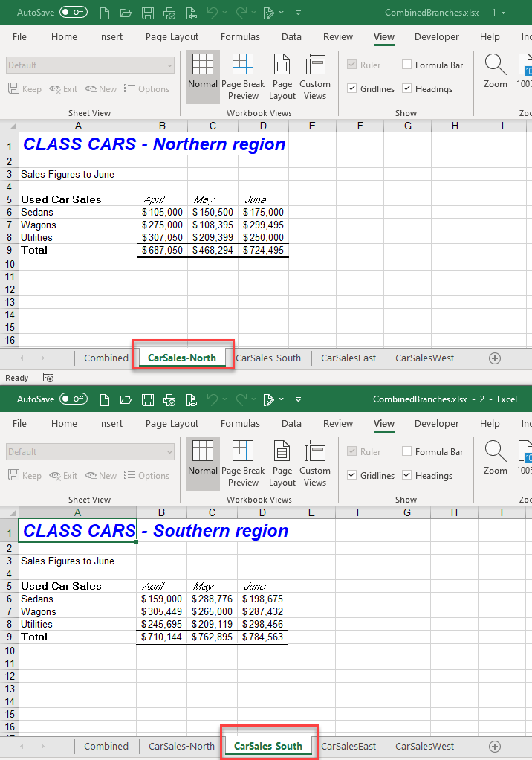Switch to CarSalesEast sheet in window 2
This screenshot has width=532, height=760.
(x=348, y=746)
